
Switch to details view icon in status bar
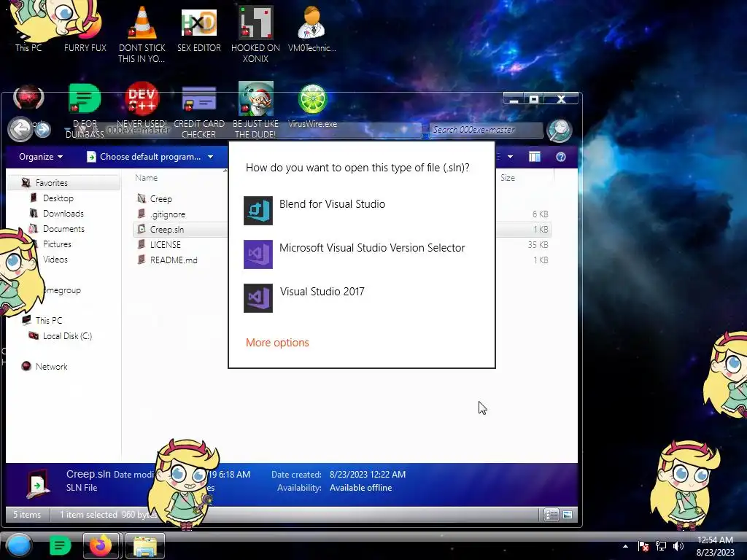pyautogui.click(x=551, y=515)
